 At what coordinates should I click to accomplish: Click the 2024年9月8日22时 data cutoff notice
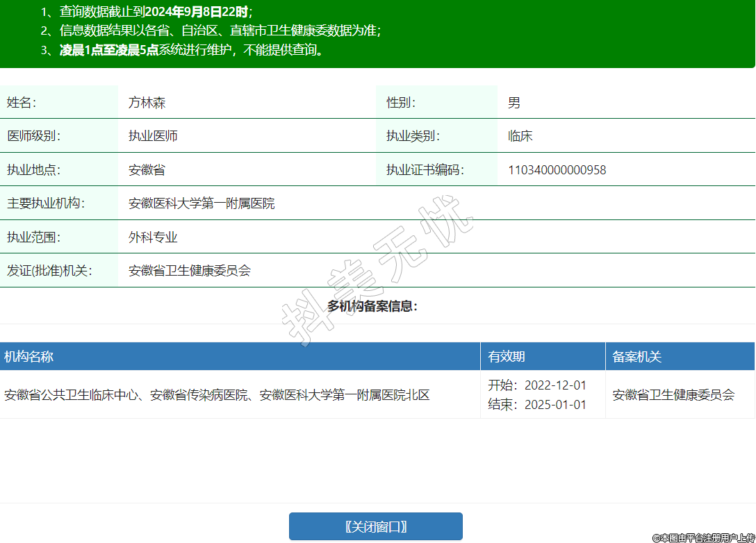pyautogui.click(x=196, y=12)
